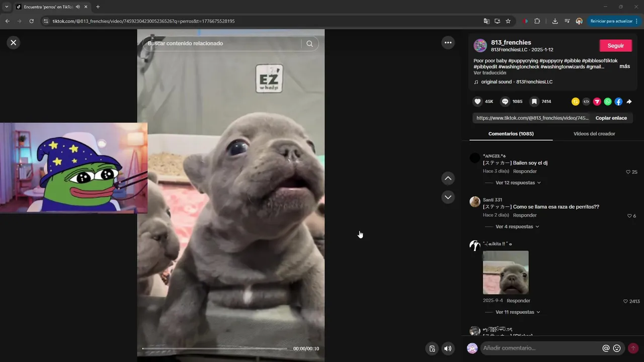Get embed code with the </> icon
This screenshot has width=644, height=362.
pos(586,102)
